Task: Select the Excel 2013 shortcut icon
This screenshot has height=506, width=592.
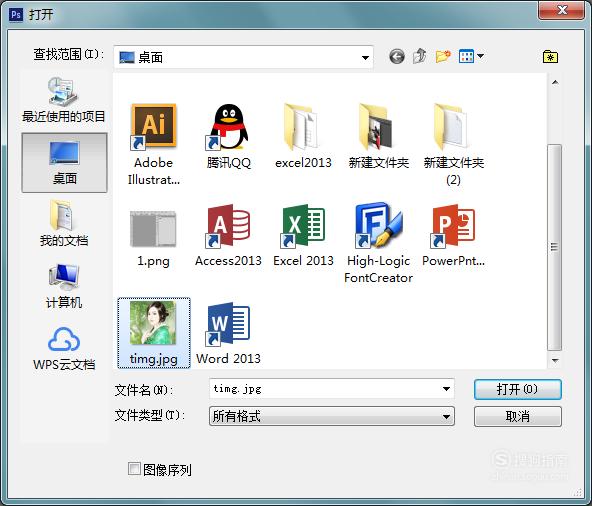Action: pyautogui.click(x=303, y=226)
